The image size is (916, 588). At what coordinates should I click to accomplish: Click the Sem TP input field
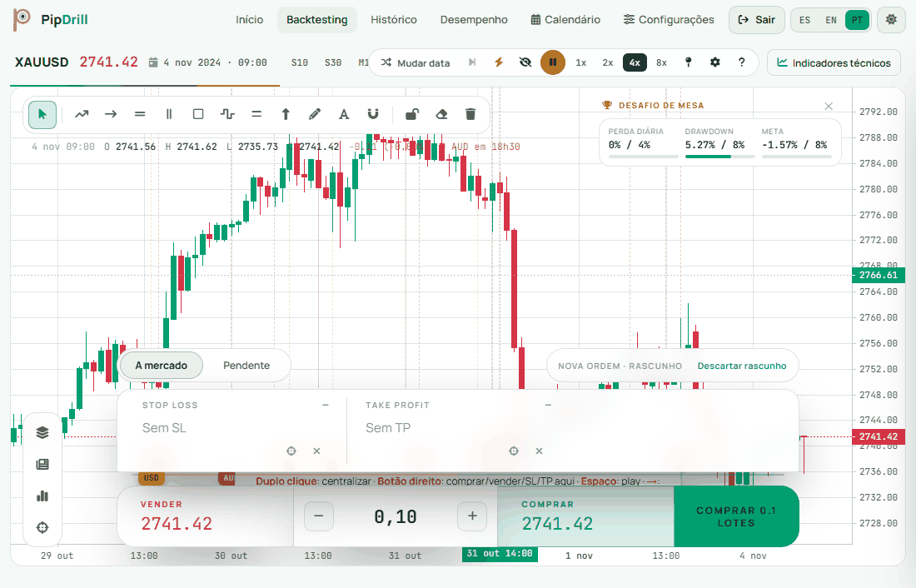tap(459, 428)
